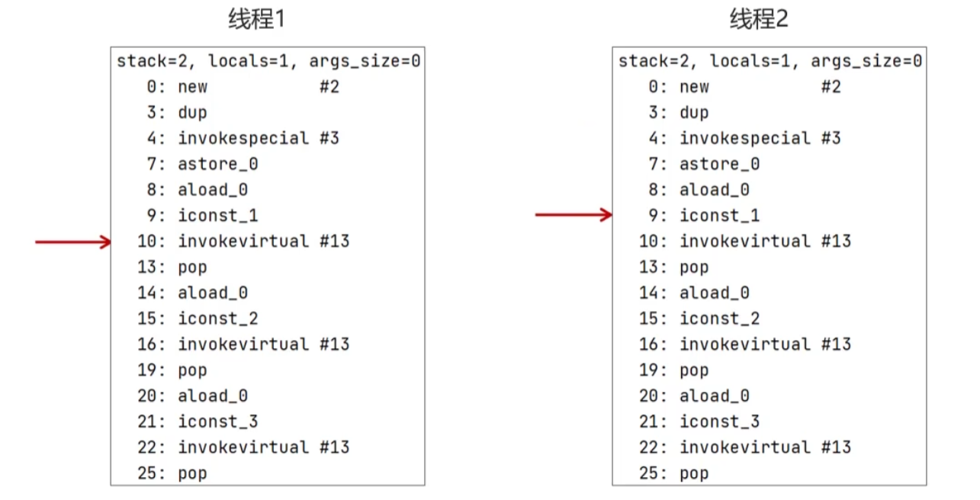Image resolution: width=980 pixels, height=500 pixels.
Task: Select the stack=2 header line in 线程1
Action: pyautogui.click(x=268, y=61)
